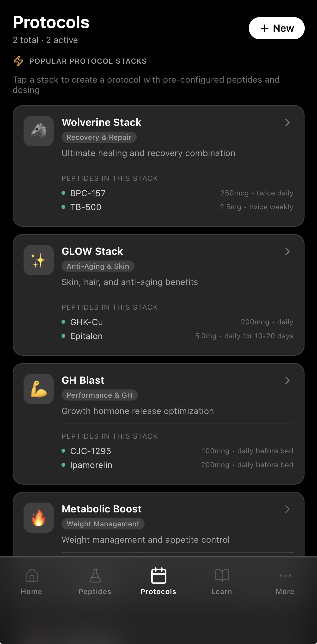Tap the flame icon of Metabolic Boost

click(x=38, y=517)
